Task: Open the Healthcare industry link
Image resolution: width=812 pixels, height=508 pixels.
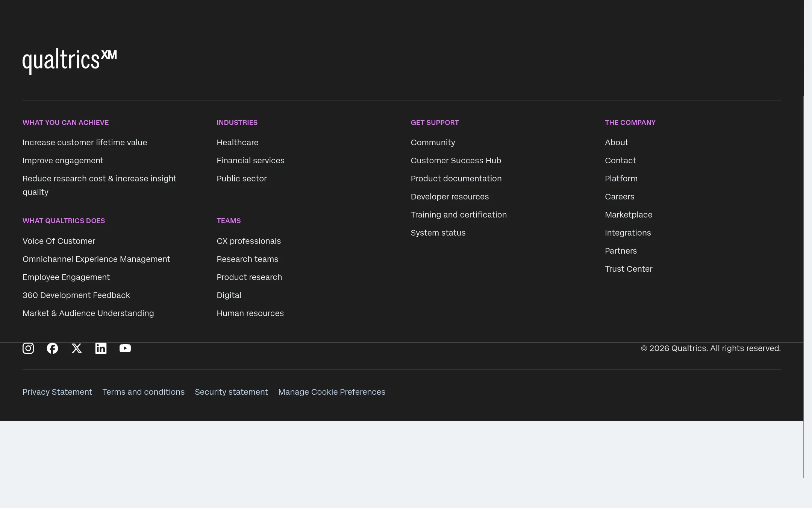Action: [238, 143]
